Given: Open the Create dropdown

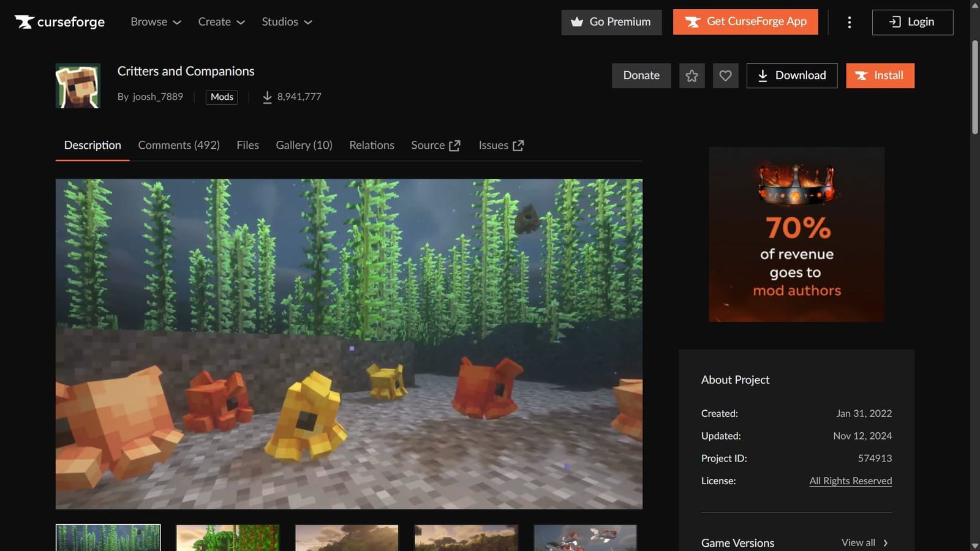Looking at the screenshot, I should (221, 21).
